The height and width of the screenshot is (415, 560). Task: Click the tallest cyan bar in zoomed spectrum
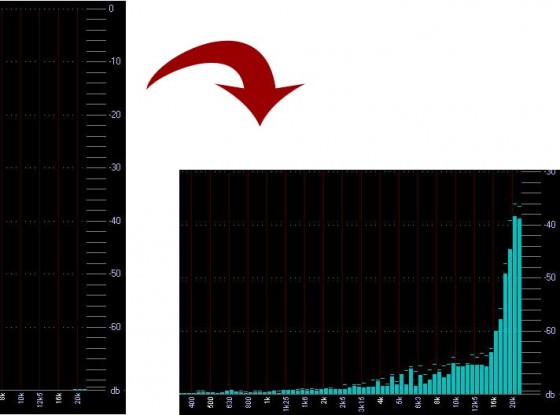(515, 305)
